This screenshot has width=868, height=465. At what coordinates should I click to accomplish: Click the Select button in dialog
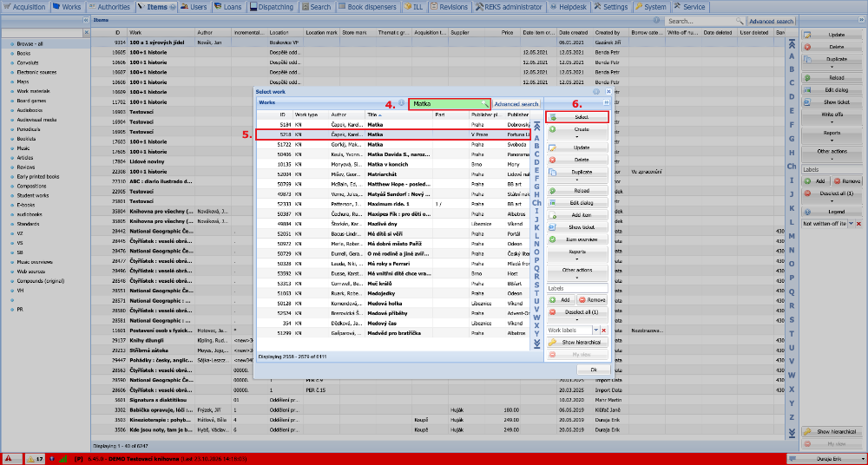pyautogui.click(x=577, y=117)
